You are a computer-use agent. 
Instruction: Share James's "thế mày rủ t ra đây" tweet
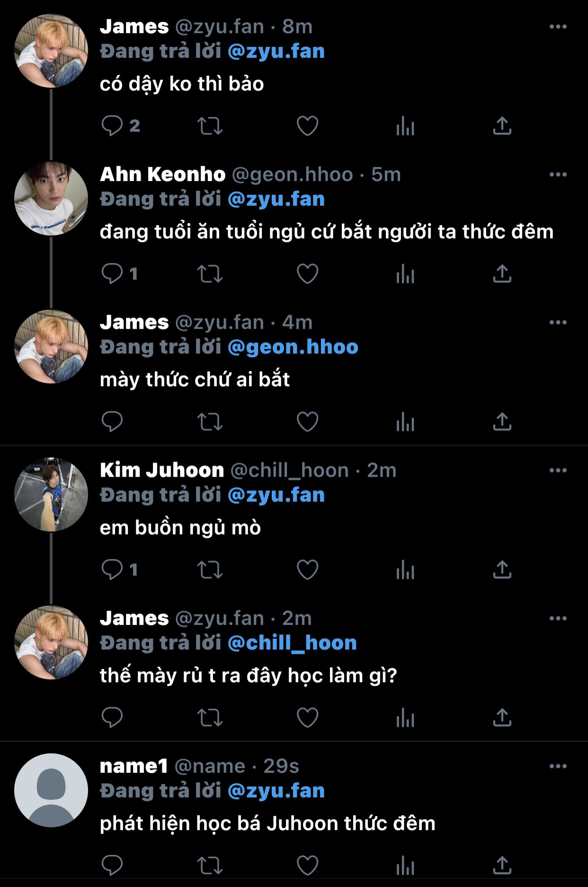[502, 717]
